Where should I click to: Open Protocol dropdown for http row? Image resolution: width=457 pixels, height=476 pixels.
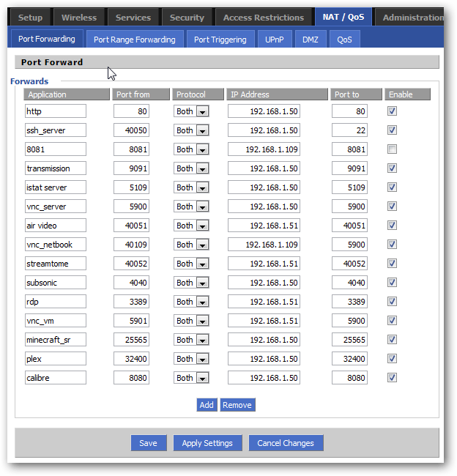[191, 111]
